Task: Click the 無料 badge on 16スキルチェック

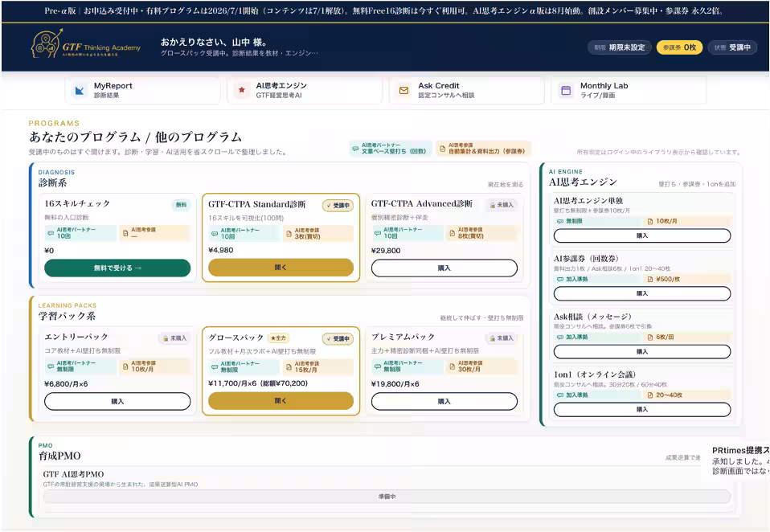Action: [181, 205]
